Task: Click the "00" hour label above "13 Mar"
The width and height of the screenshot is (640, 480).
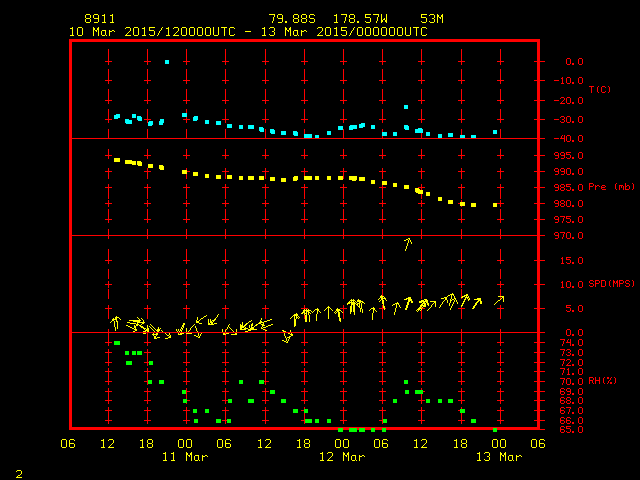Action: point(499,444)
